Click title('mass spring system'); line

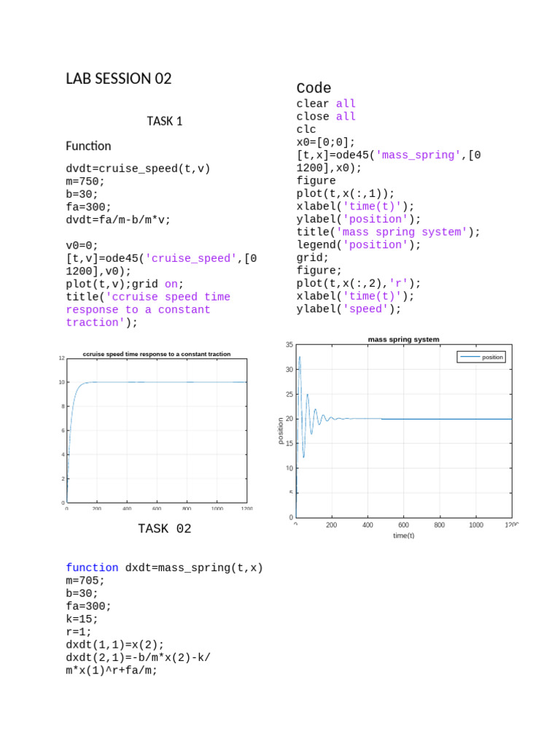click(388, 233)
